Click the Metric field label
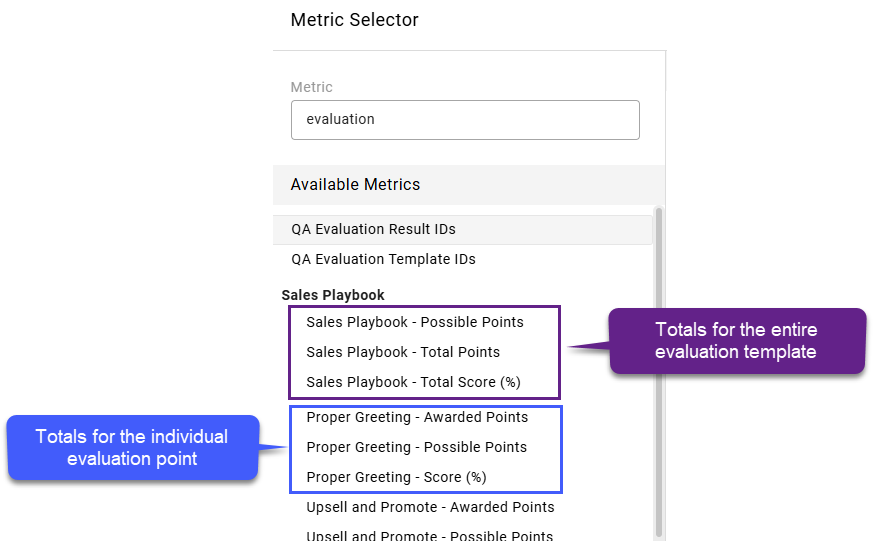 click(x=311, y=87)
